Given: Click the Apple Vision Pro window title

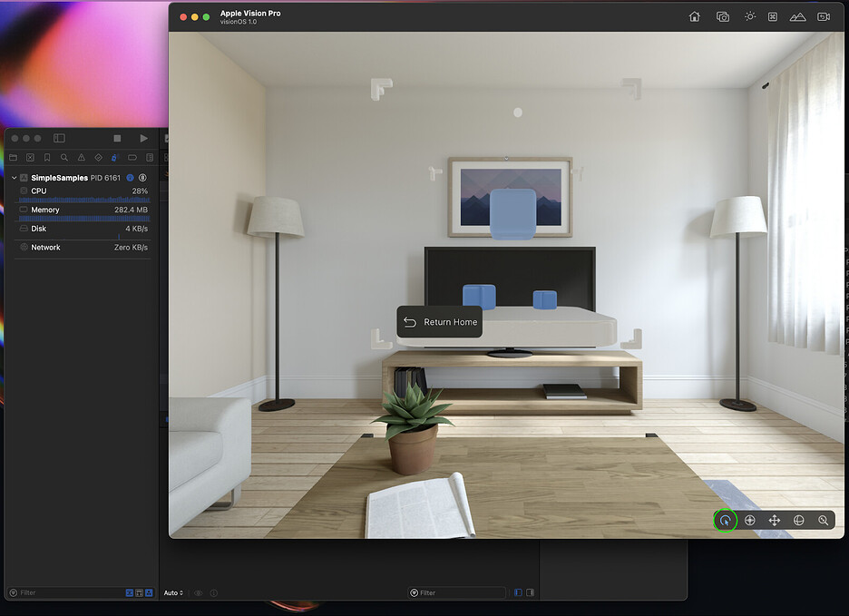Looking at the screenshot, I should 250,13.
